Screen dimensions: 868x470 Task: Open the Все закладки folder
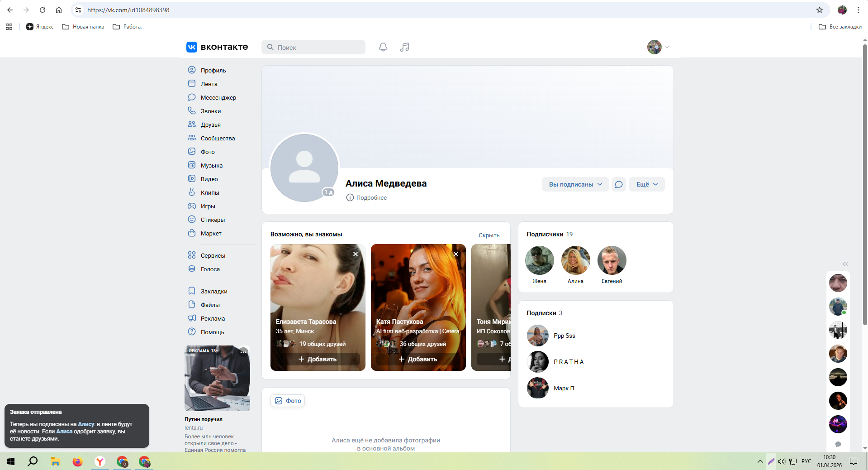tap(840, 27)
